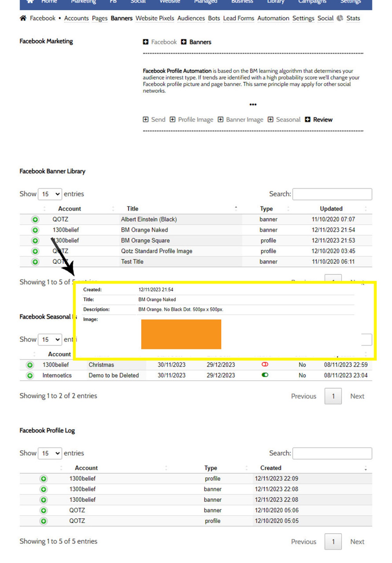Switch to the Lead Forms tab
This screenshot has width=392, height=563.
point(238,18)
